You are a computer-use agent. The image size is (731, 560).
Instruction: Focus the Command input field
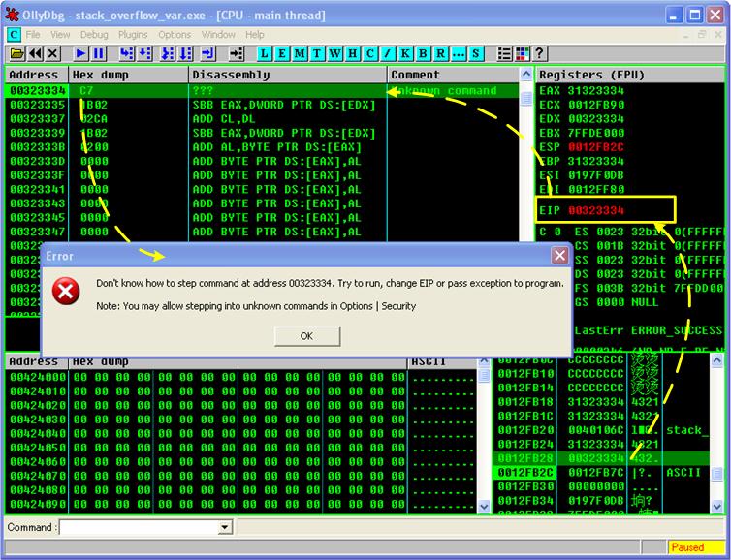(140, 527)
